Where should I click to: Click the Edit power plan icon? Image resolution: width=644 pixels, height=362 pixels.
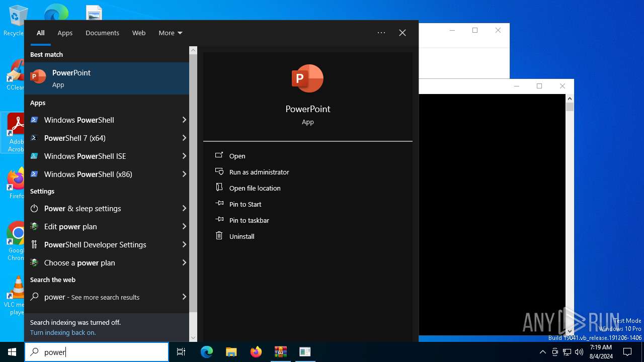click(x=34, y=226)
